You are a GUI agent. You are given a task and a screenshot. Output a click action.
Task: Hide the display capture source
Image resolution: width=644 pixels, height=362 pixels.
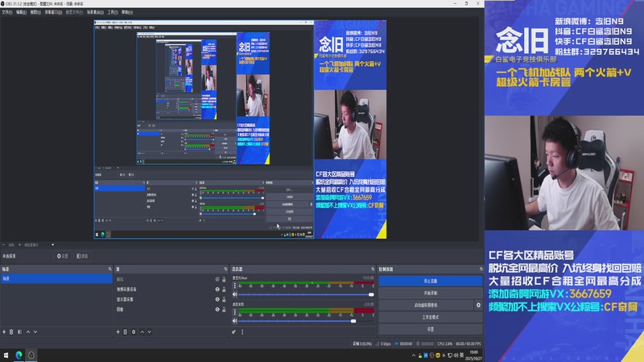217,299
